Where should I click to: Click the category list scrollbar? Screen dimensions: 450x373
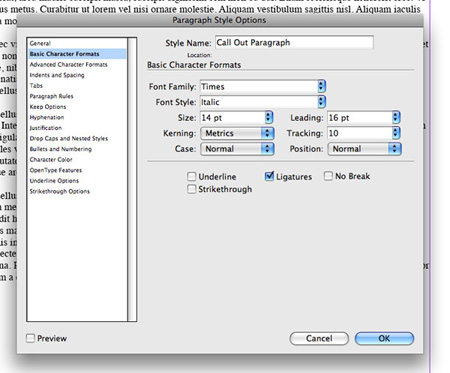coord(132,179)
